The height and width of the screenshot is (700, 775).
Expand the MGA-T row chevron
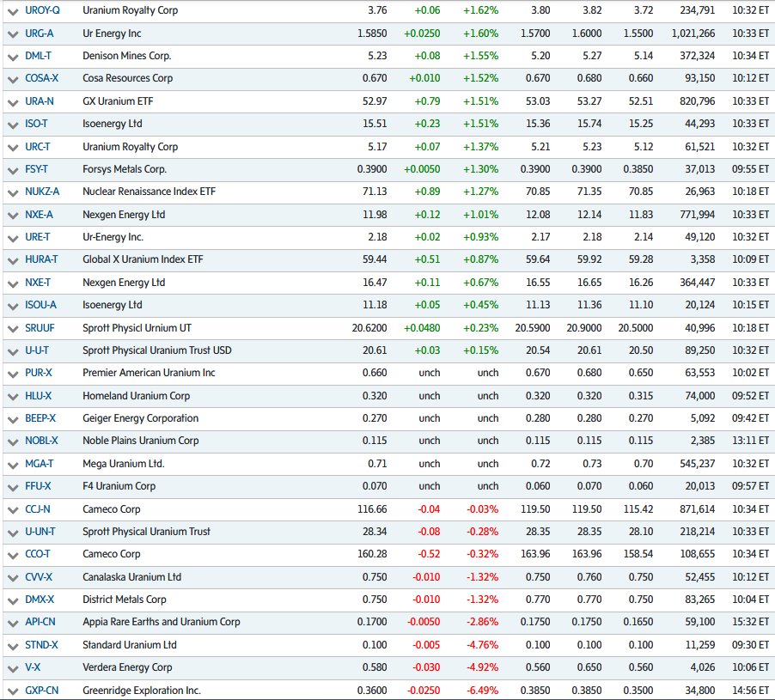point(13,464)
